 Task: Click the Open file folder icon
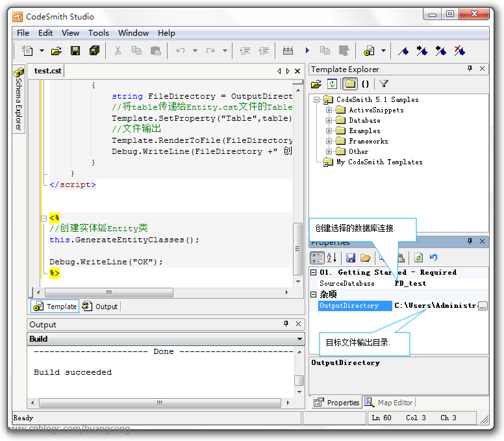point(57,51)
